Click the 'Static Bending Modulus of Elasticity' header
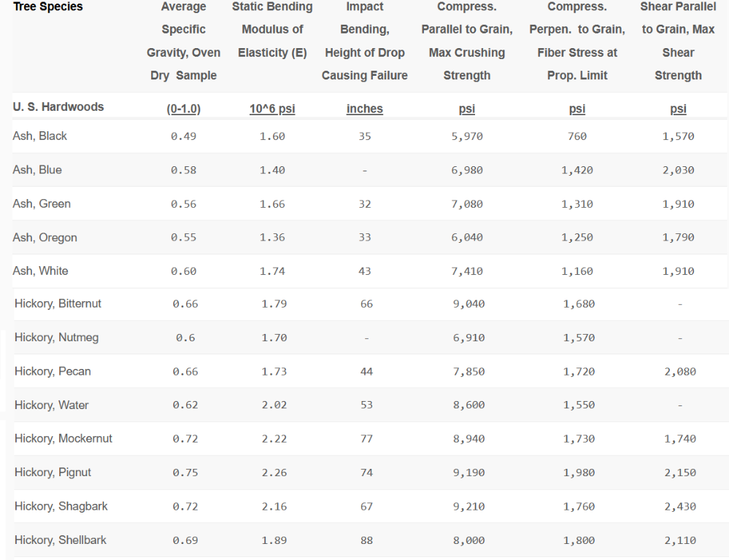This screenshot has width=729, height=560. tap(272, 30)
